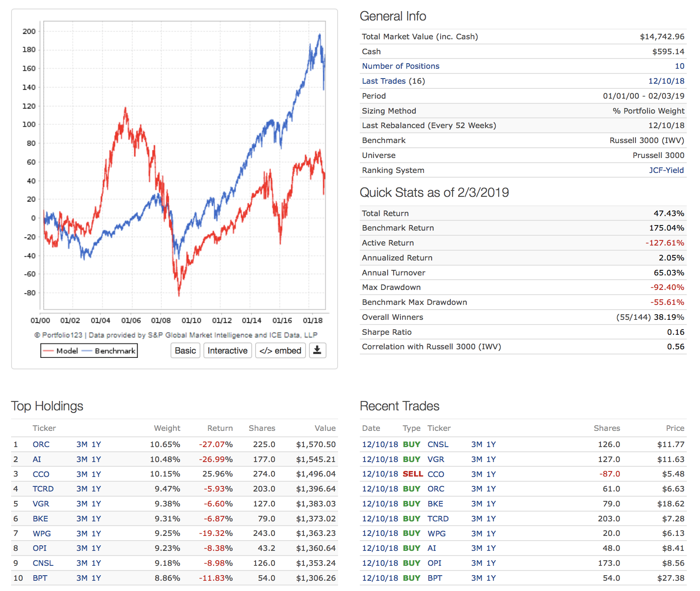Screen dimensions: 700x591
Task: Switch chart to Basic view
Action: (185, 351)
